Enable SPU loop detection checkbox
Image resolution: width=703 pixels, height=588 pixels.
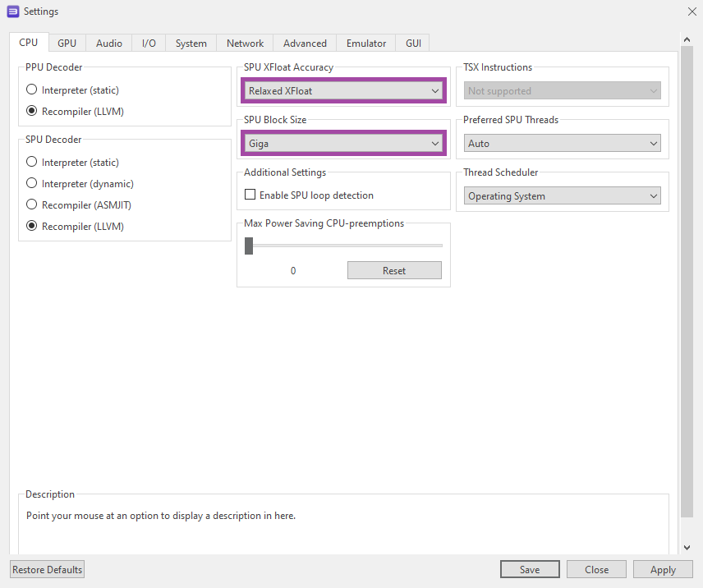click(250, 195)
